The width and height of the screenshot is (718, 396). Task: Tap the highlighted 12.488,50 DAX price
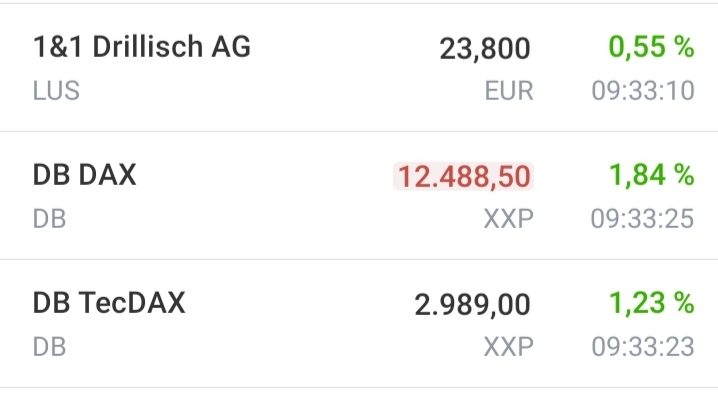click(463, 176)
